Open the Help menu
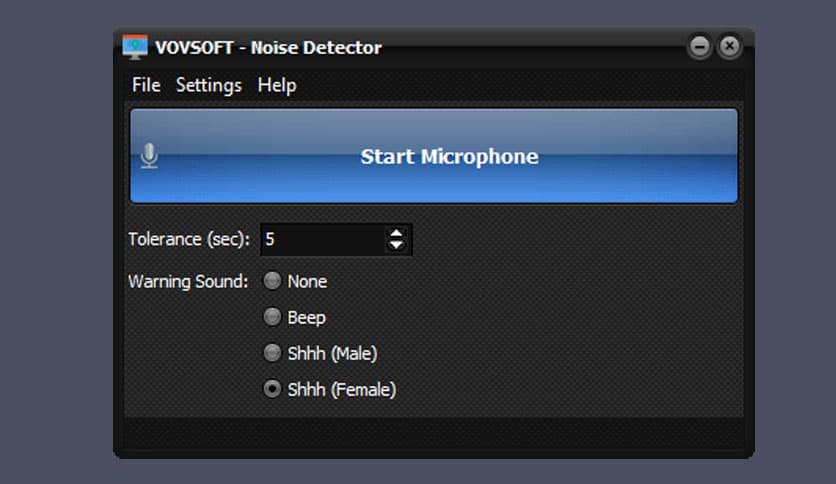This screenshot has width=836, height=484. point(277,85)
